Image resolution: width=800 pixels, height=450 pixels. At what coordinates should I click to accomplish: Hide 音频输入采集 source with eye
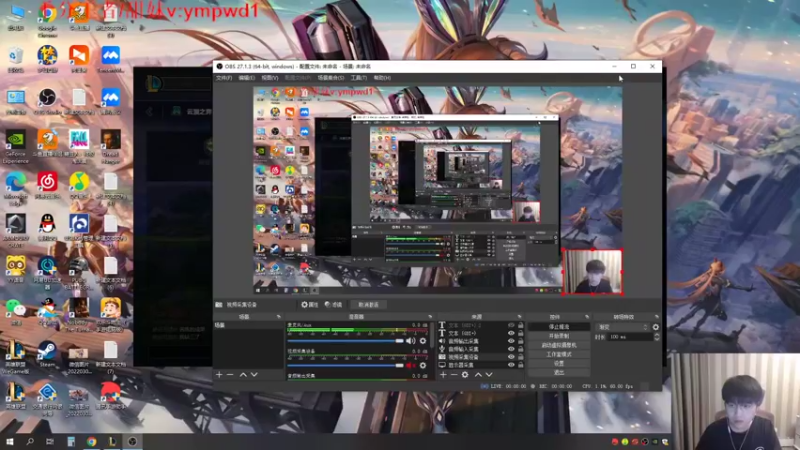click(x=511, y=349)
